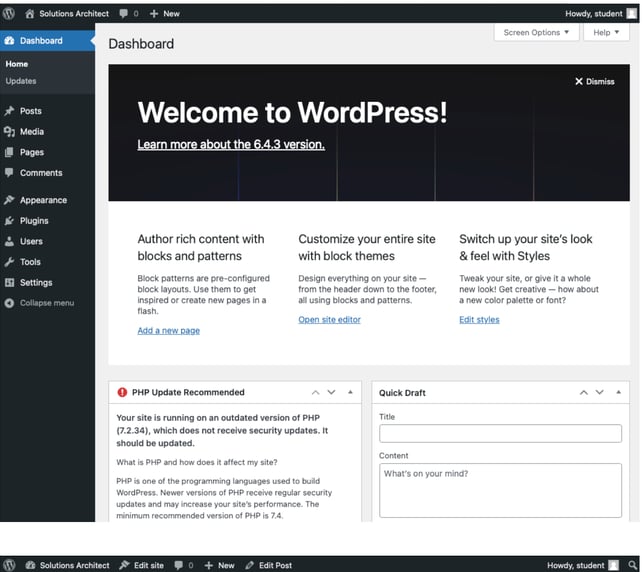
Task: Click Solutions Architect site name in top bar
Action: (x=74, y=14)
